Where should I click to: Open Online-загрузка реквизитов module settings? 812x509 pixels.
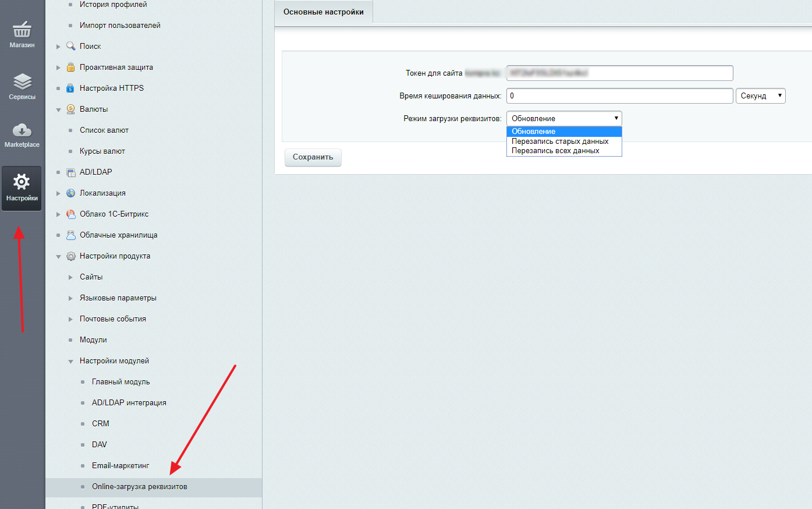pyautogui.click(x=139, y=486)
